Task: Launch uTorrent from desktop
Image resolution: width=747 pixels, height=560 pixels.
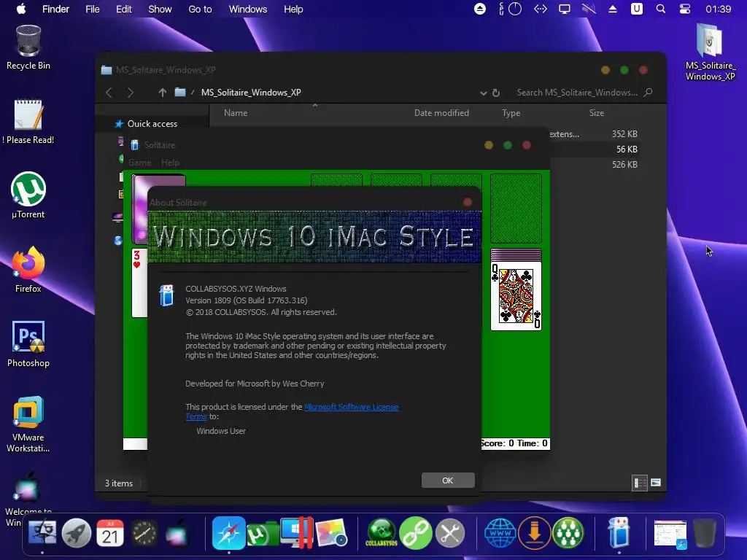Action: [x=28, y=195]
